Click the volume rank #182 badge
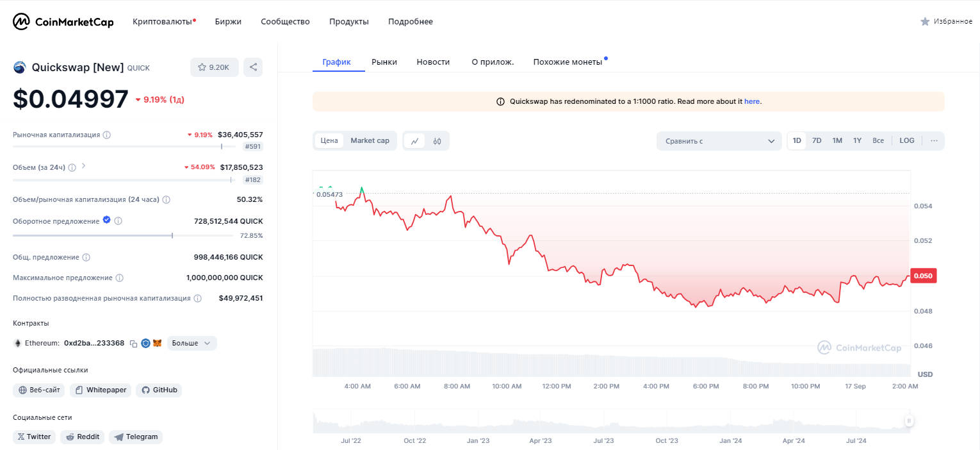This screenshot has width=980, height=450. (254, 180)
